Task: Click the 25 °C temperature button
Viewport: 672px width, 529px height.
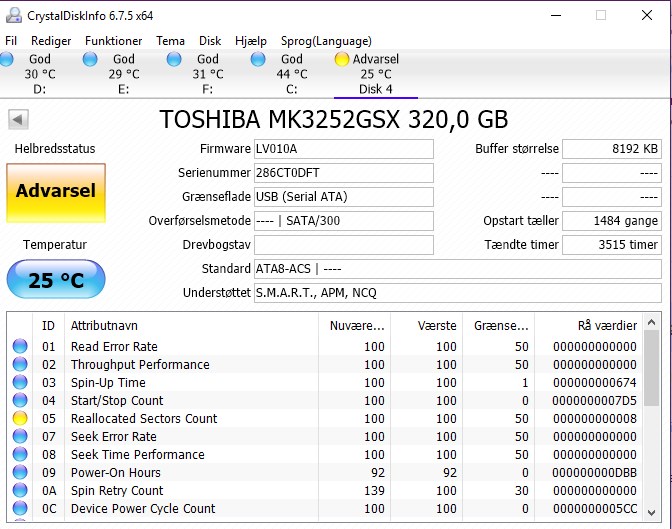Action: [56, 279]
